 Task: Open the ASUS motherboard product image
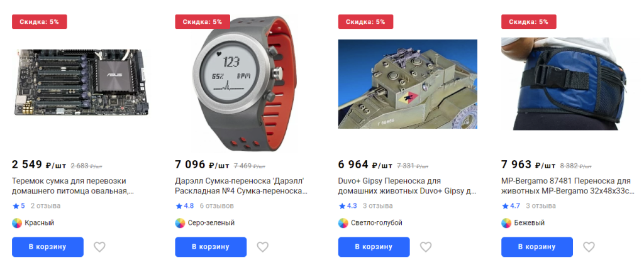click(82, 83)
